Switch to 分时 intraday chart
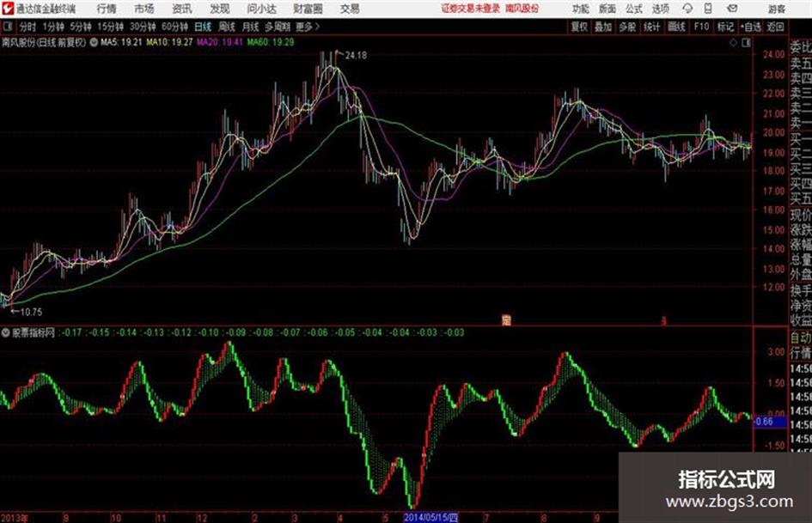The height and width of the screenshot is (523, 812). (28, 27)
